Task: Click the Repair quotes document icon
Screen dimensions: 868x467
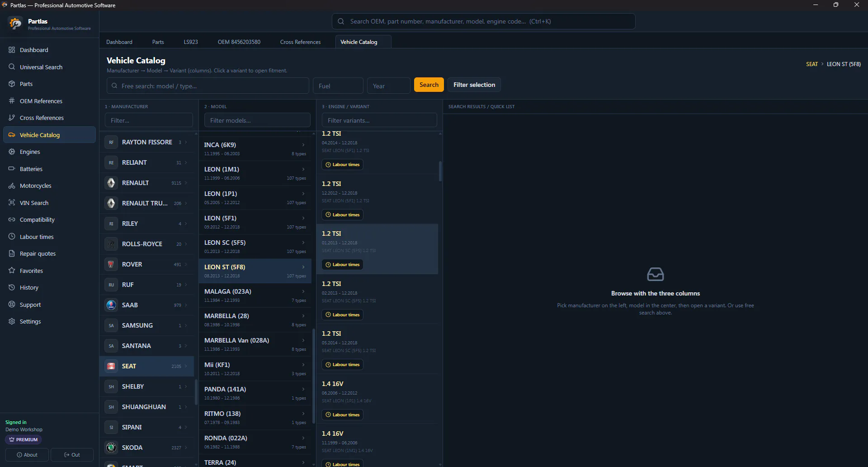Action: 12,253
